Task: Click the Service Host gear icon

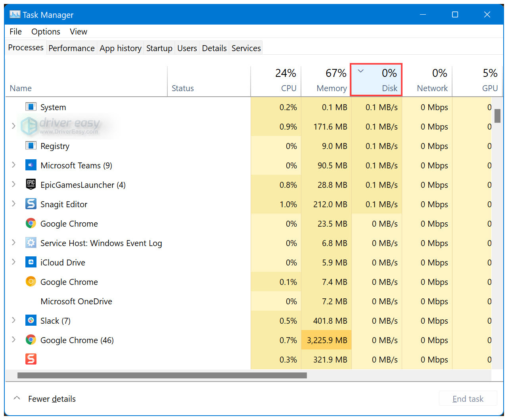Action: [x=31, y=242]
